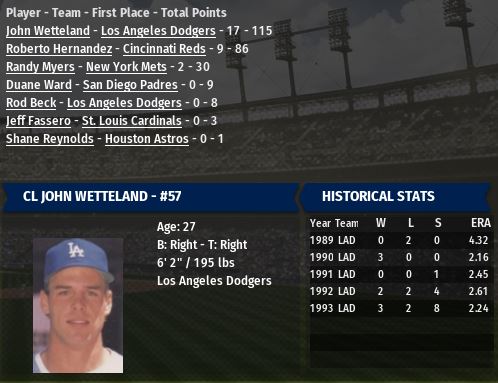This screenshot has width=498, height=383.
Task: Open Houston Astros team link
Action: click(x=147, y=139)
